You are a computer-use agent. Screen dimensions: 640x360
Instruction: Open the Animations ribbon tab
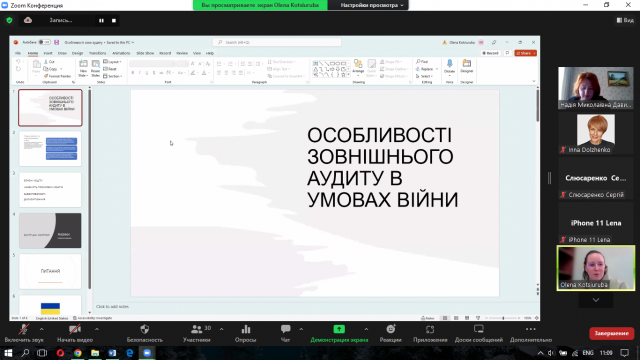(x=121, y=53)
